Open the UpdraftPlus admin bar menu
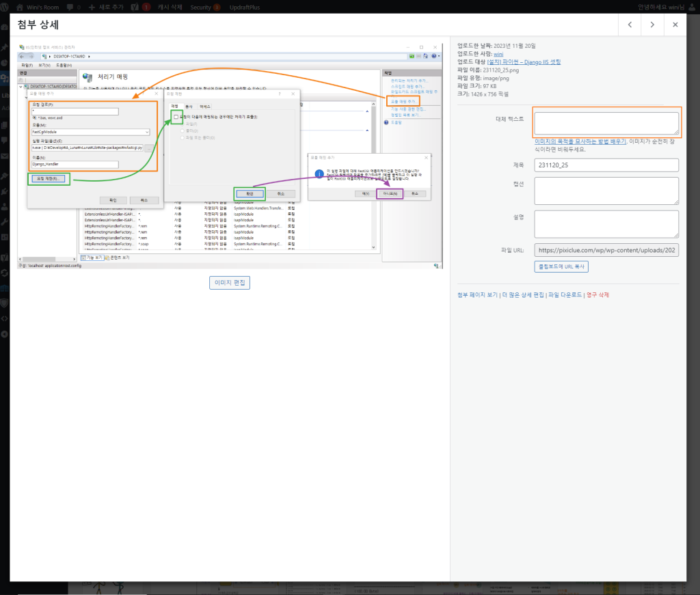The image size is (700, 595). (x=245, y=7)
